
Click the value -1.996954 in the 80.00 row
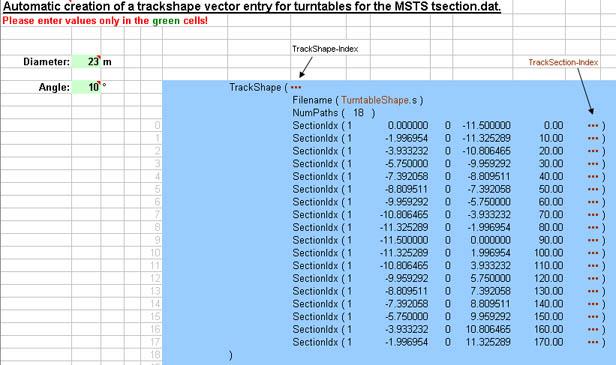coord(489,227)
